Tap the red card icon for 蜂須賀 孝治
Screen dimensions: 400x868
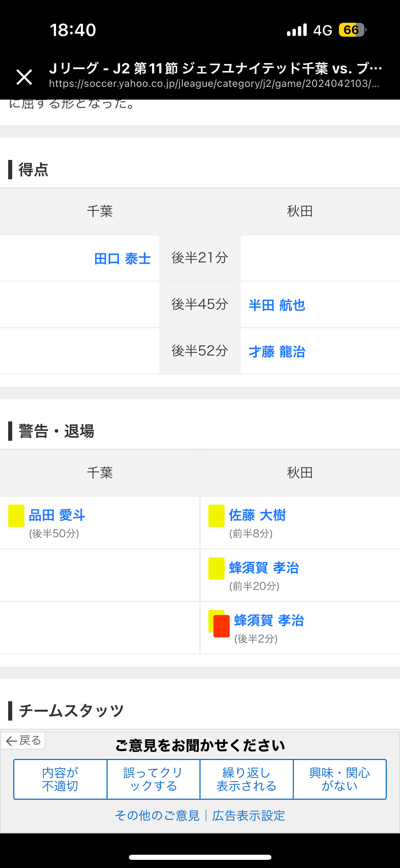pyautogui.click(x=222, y=626)
